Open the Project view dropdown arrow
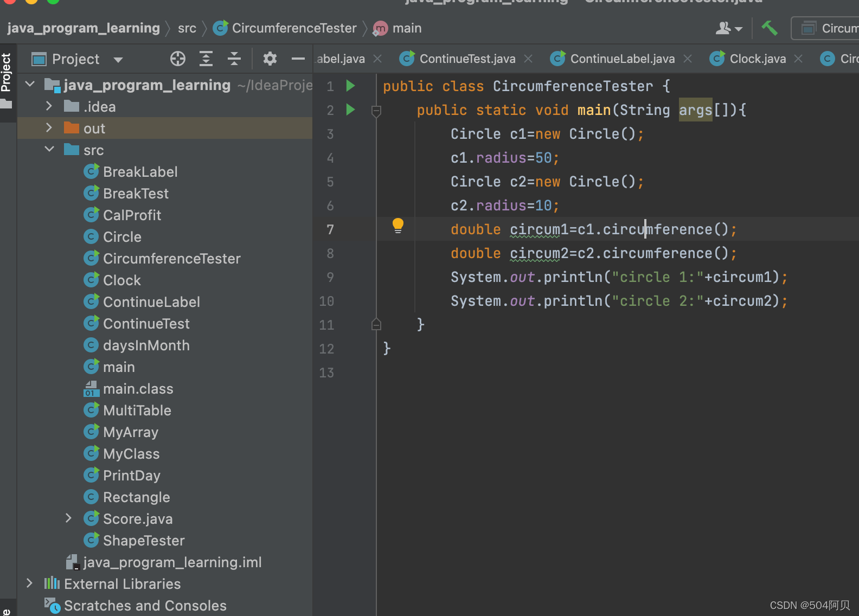The height and width of the screenshot is (616, 859). (x=118, y=60)
